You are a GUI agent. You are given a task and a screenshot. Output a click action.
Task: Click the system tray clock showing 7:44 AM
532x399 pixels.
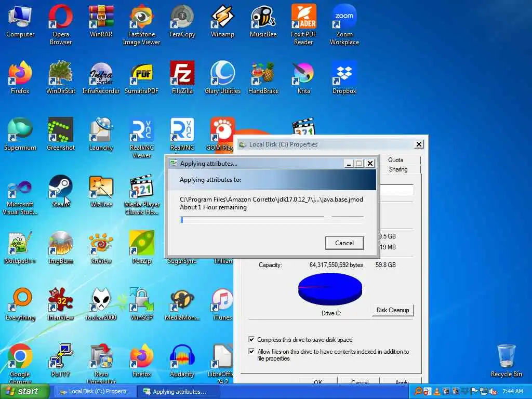pos(513,391)
